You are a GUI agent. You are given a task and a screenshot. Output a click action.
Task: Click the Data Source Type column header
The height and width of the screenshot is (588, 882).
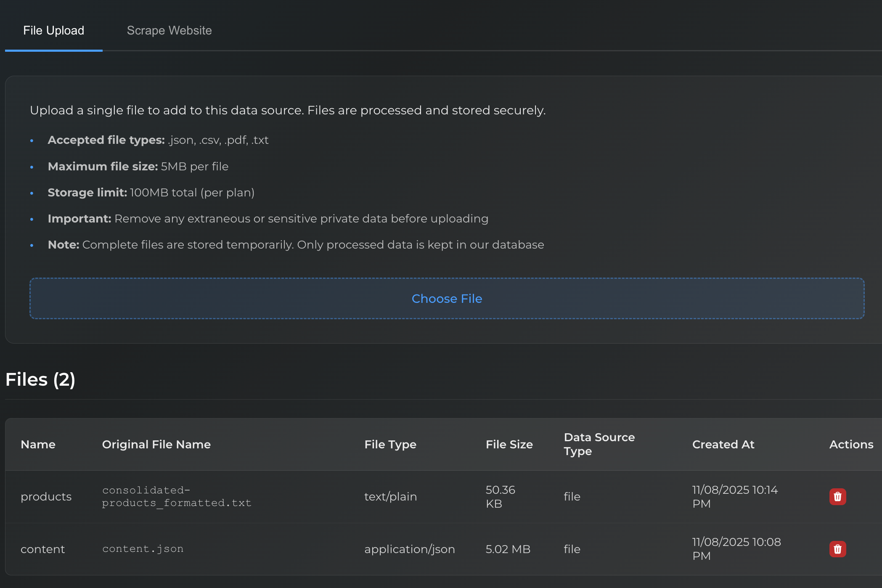pyautogui.click(x=599, y=444)
